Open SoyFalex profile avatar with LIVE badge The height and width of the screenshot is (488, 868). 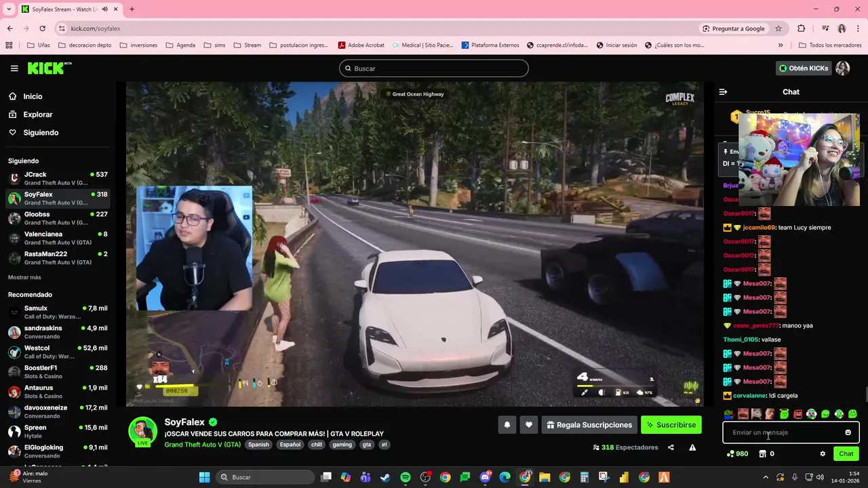point(143,432)
